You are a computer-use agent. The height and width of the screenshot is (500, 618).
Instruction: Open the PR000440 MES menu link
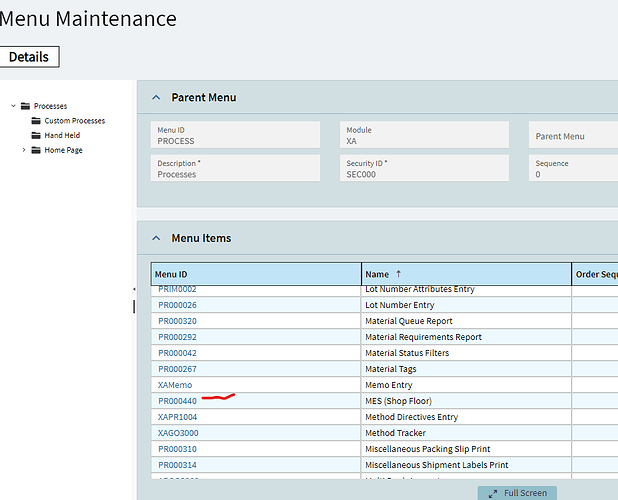177,401
